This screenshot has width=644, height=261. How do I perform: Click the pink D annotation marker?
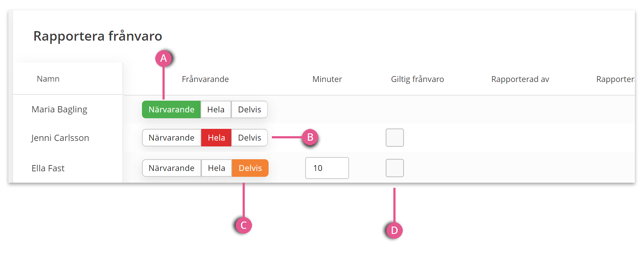click(394, 230)
